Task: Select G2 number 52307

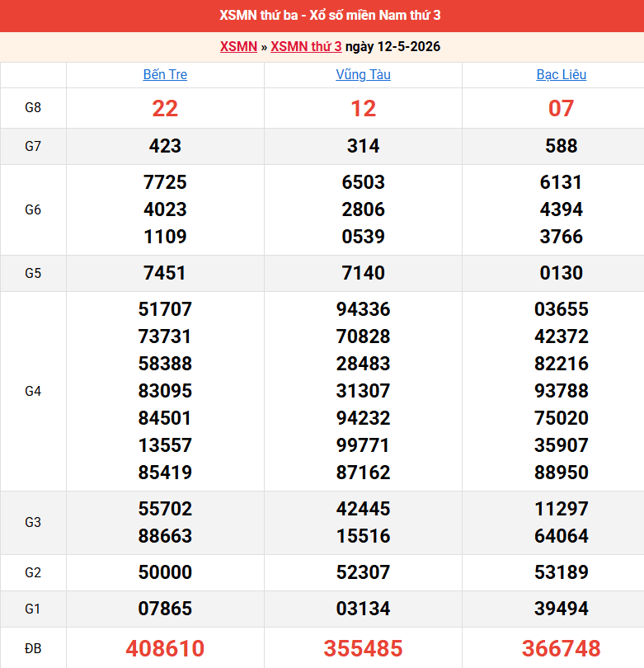Action: (x=363, y=572)
